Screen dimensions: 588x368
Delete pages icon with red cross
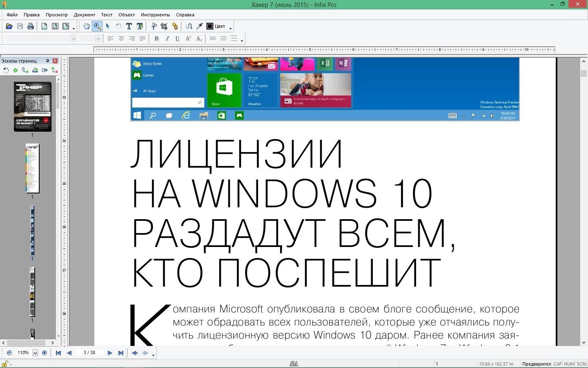coord(54,70)
